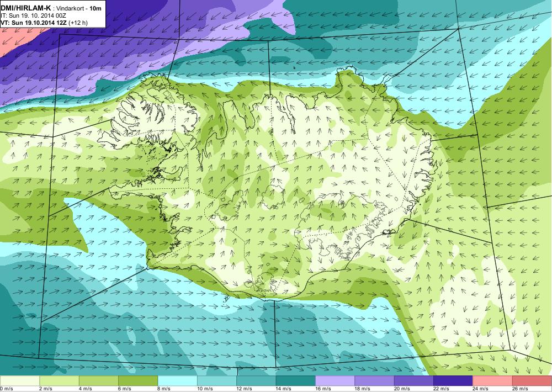Select the '8 m/s' legend label
Image resolution: width=552 pixels, height=392 pixels.
point(164,389)
